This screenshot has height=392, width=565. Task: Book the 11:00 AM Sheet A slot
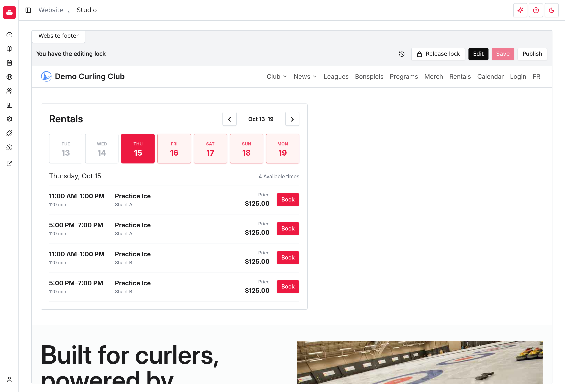click(288, 200)
